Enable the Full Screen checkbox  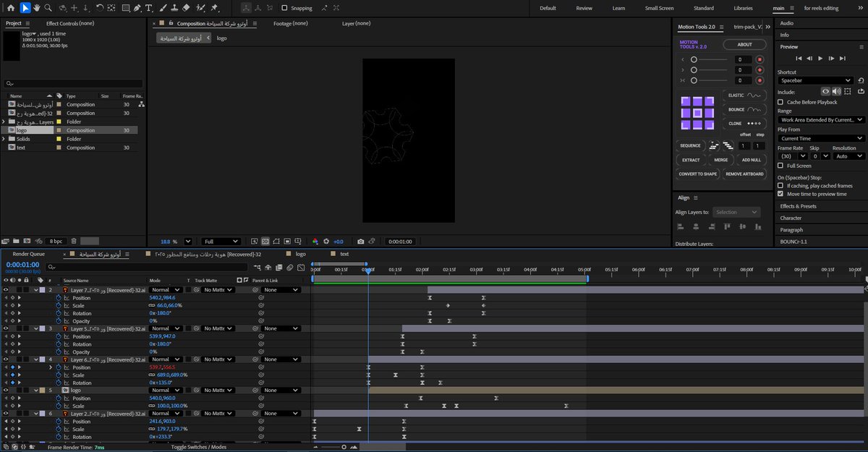(x=780, y=166)
